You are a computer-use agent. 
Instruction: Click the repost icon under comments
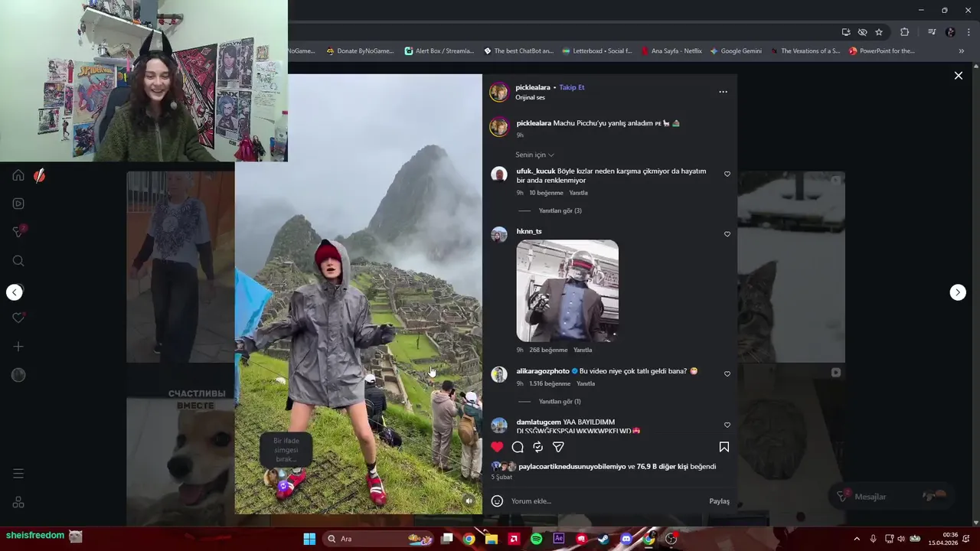538,447
